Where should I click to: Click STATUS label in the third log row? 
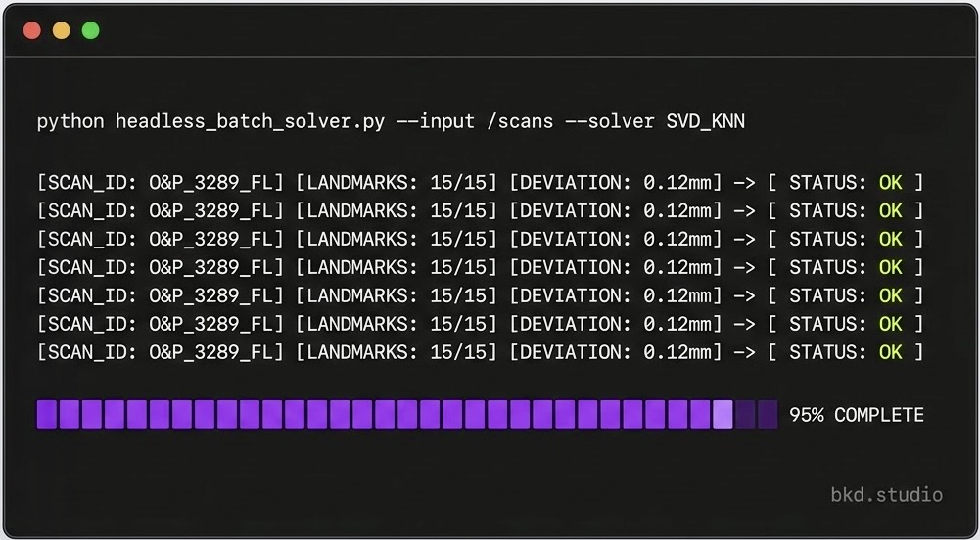[x=828, y=239]
